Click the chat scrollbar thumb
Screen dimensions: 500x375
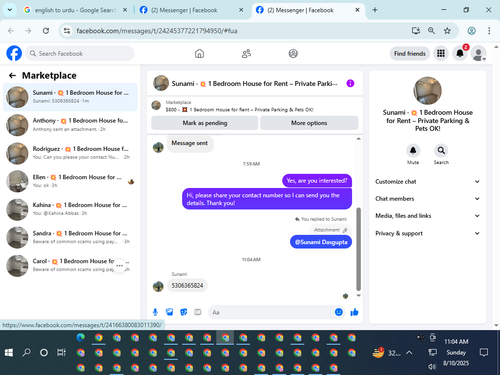tap(359, 249)
